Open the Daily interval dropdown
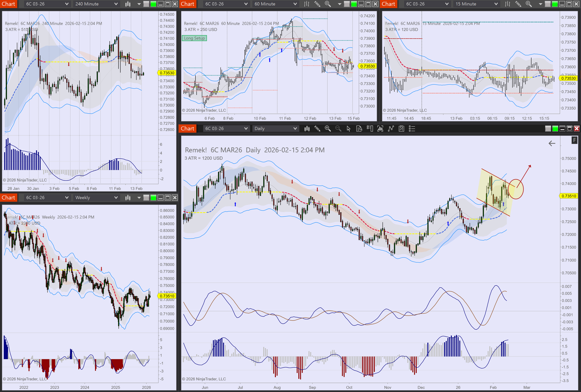Viewport: 581px width, 392px height. coord(275,129)
